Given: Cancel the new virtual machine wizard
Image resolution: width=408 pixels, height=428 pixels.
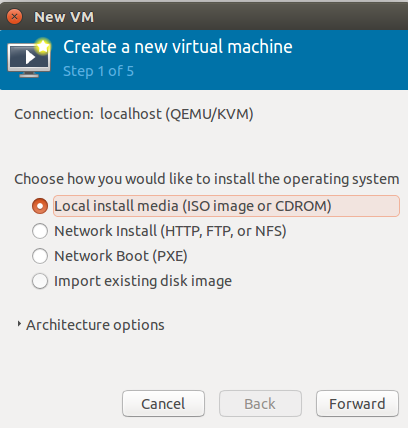Looking at the screenshot, I should tap(163, 404).
